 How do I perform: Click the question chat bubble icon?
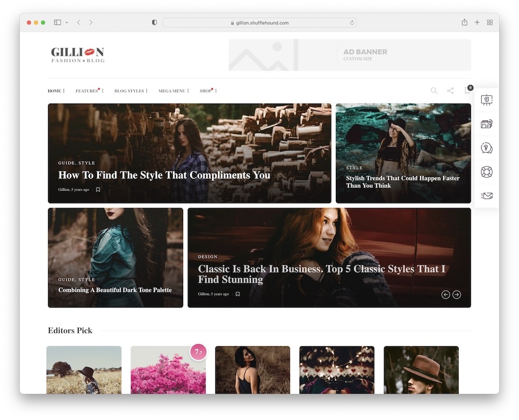click(x=487, y=148)
